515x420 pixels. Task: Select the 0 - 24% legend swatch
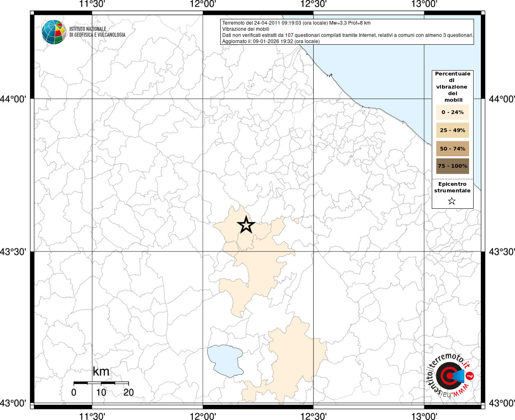(453, 112)
